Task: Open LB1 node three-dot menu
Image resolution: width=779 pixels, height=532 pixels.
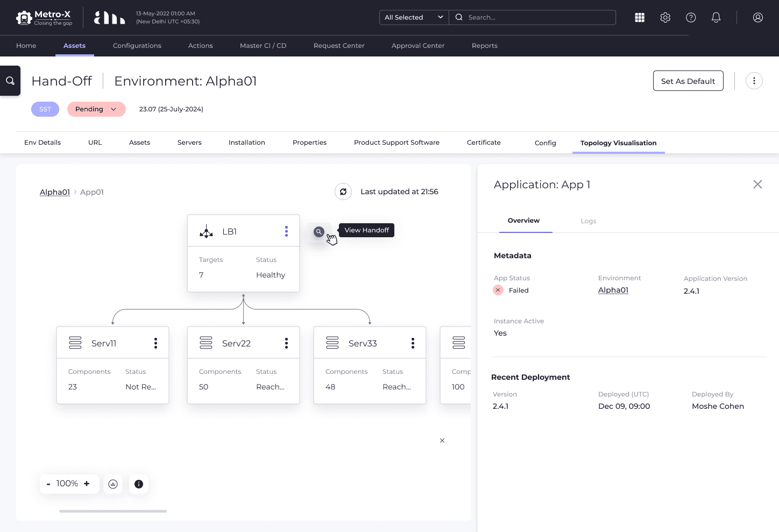Action: 286,231
